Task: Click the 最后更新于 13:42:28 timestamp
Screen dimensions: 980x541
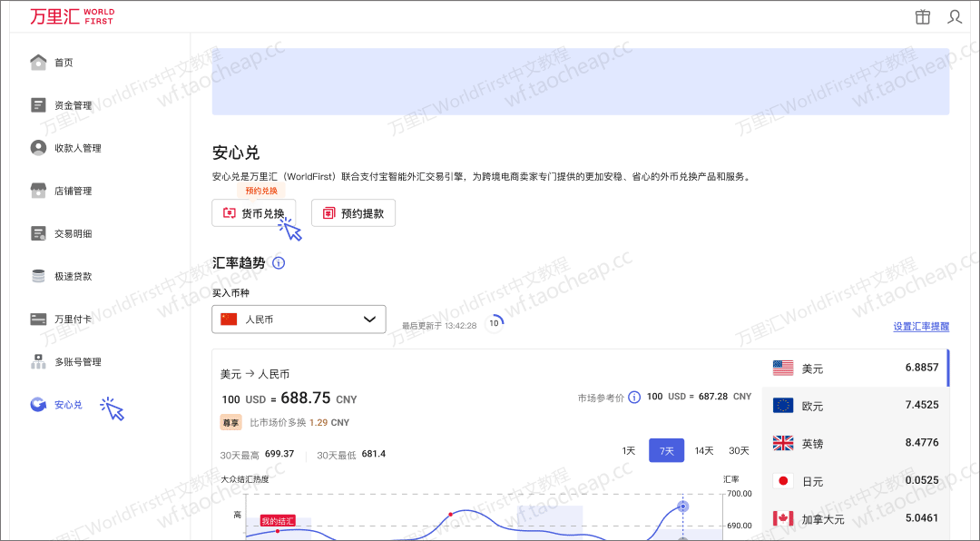Action: coord(439,326)
